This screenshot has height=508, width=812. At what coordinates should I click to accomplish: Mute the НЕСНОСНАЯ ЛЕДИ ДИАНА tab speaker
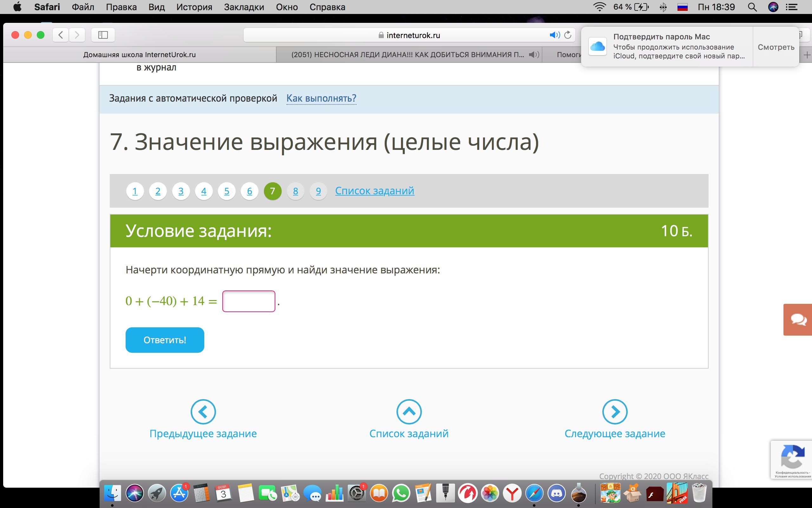point(534,54)
